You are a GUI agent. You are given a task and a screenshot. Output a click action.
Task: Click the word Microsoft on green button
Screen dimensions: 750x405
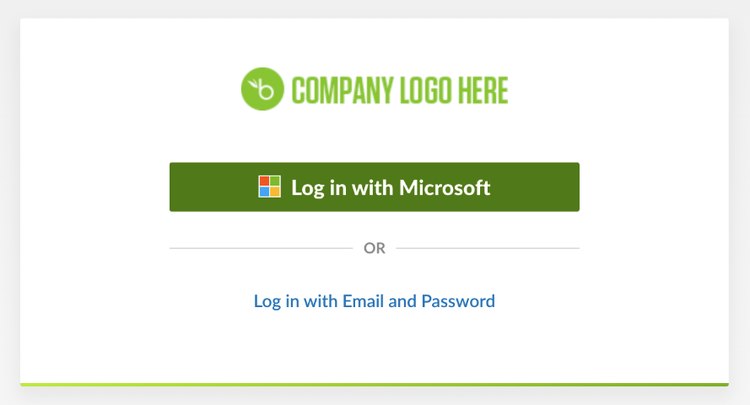(445, 187)
